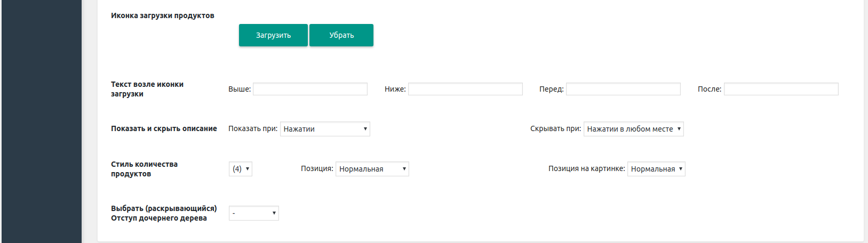Open the Показать при dropdown
The image size is (868, 243).
[x=325, y=129]
